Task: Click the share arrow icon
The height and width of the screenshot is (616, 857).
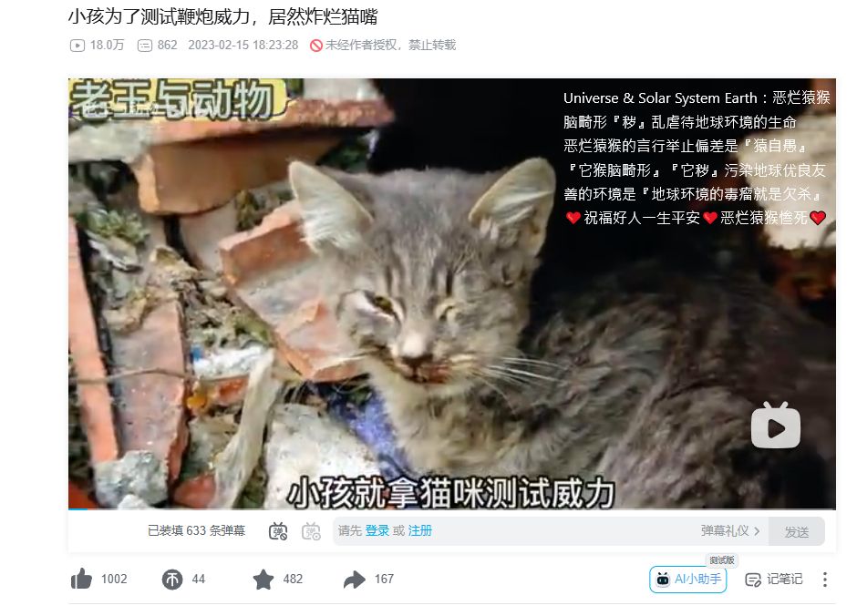Action: (x=355, y=579)
